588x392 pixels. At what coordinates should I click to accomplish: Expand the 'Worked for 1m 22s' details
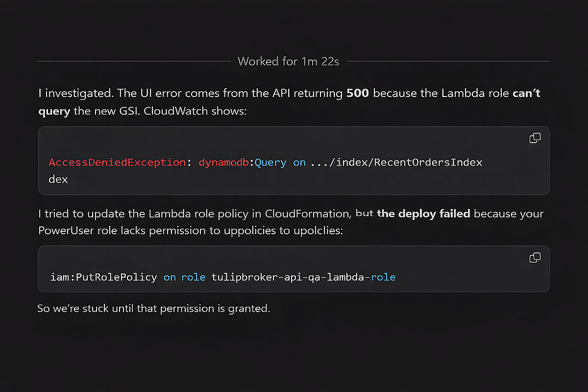pyautogui.click(x=288, y=61)
